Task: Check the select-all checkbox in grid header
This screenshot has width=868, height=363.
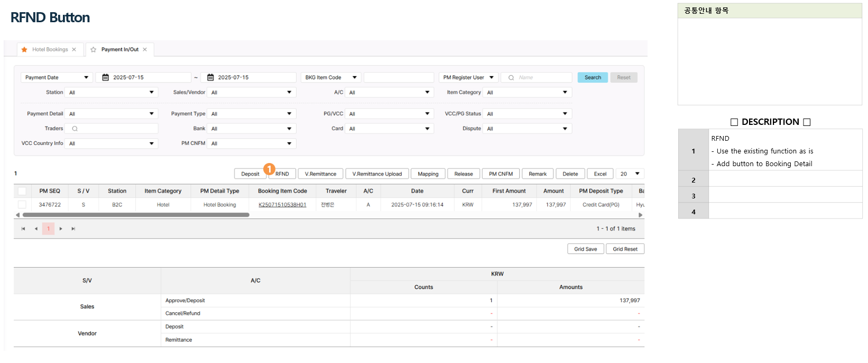Action: 22,191
